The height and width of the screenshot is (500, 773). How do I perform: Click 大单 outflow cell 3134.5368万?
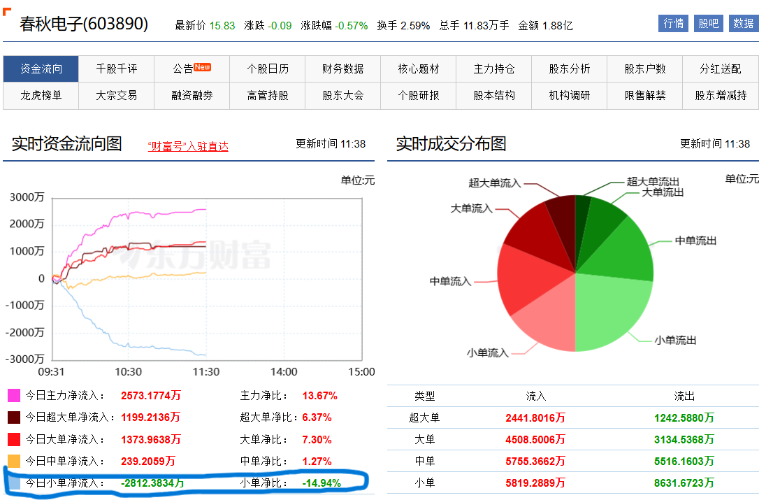(684, 439)
